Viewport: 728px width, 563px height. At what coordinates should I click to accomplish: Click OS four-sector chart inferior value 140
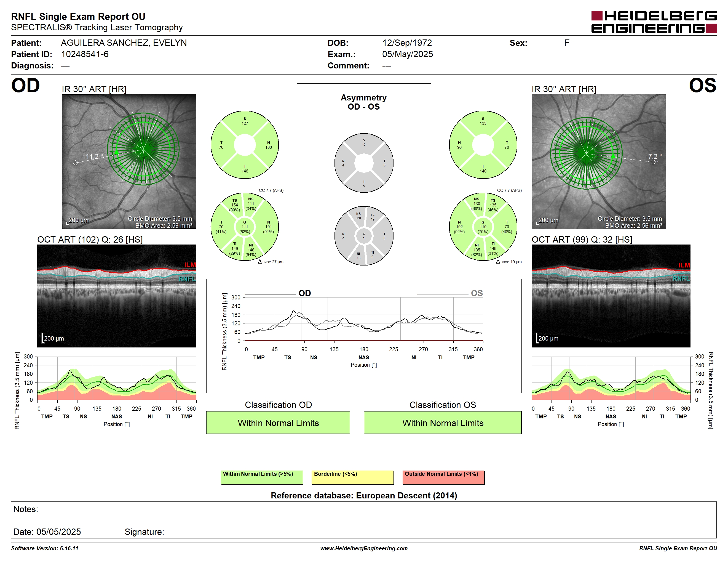pos(483,171)
